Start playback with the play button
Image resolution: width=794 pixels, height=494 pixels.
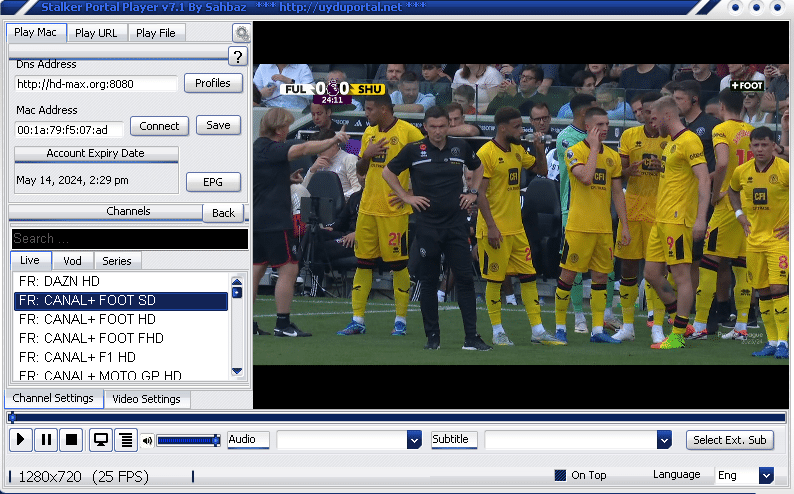click(x=21, y=439)
